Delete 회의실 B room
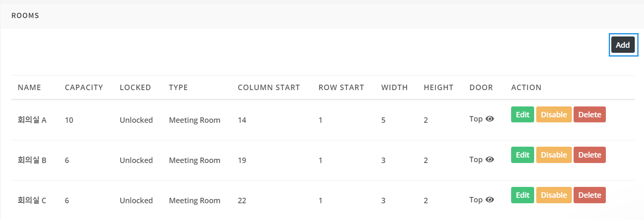644x220 pixels. [x=589, y=155]
